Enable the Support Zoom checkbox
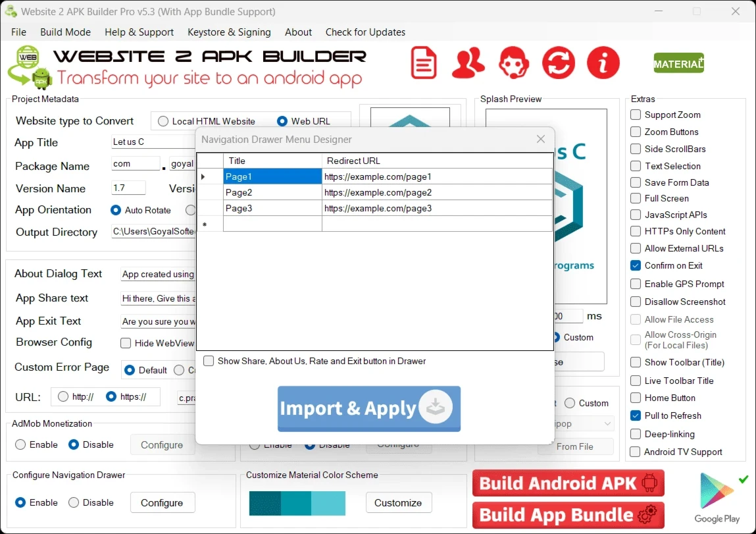This screenshot has width=756, height=534. click(x=636, y=115)
